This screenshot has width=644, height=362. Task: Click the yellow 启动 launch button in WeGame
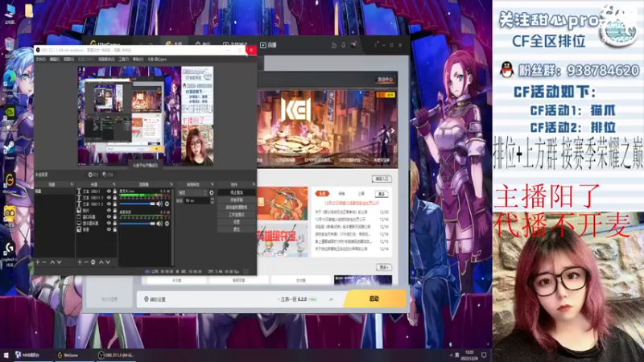click(374, 298)
